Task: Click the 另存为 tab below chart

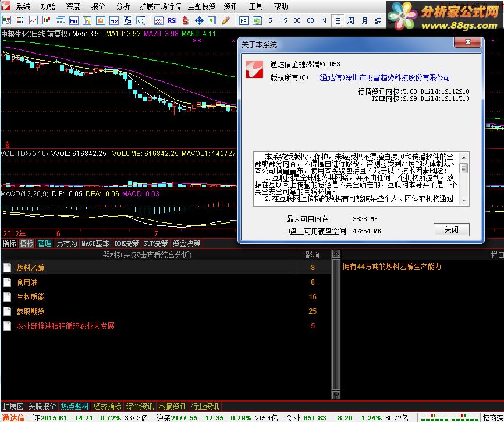Action: click(66, 243)
